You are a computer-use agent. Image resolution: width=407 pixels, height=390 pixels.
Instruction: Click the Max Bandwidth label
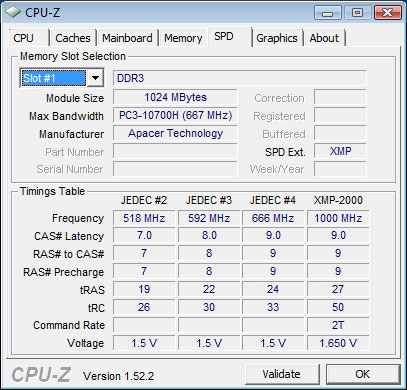(x=66, y=116)
